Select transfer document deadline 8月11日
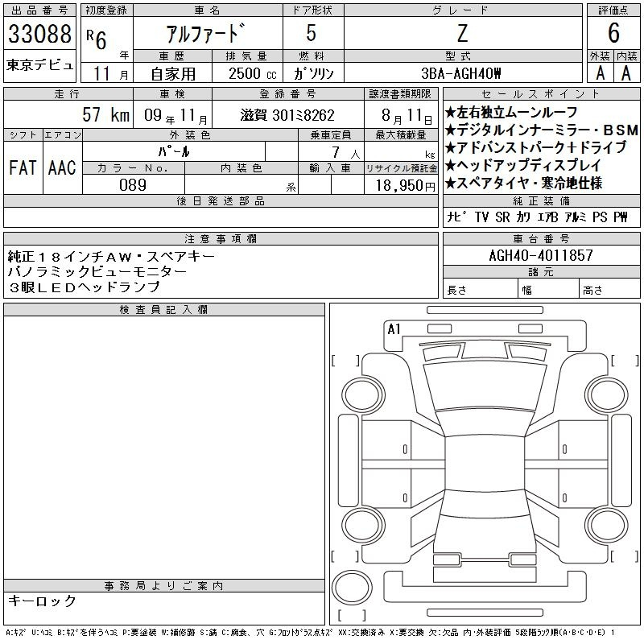Viewport: 644px width, 644px height. click(x=407, y=116)
